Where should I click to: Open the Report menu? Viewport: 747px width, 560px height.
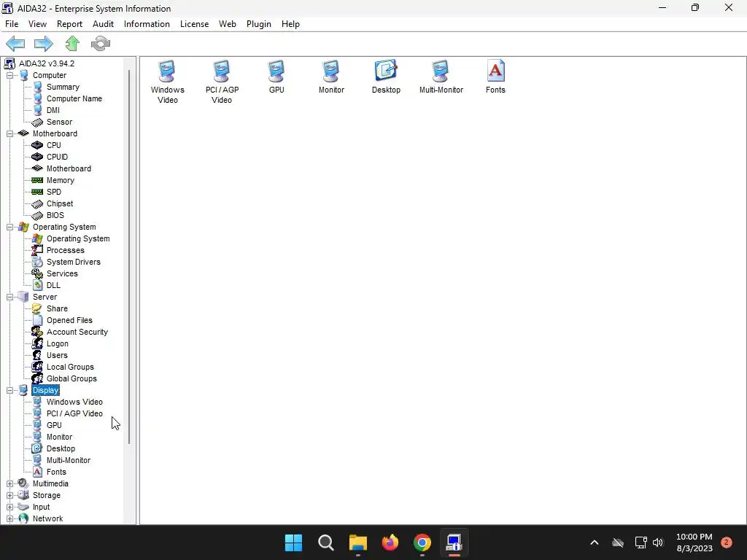[69, 24]
